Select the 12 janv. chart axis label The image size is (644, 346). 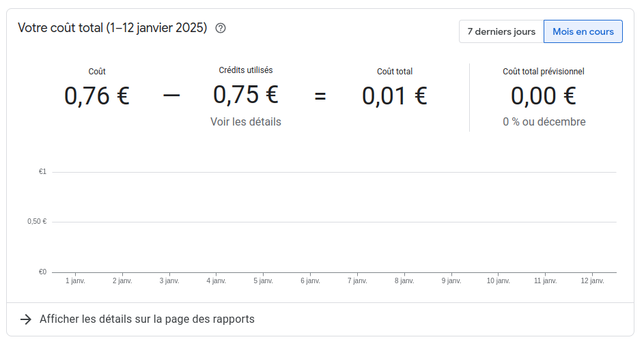click(592, 280)
